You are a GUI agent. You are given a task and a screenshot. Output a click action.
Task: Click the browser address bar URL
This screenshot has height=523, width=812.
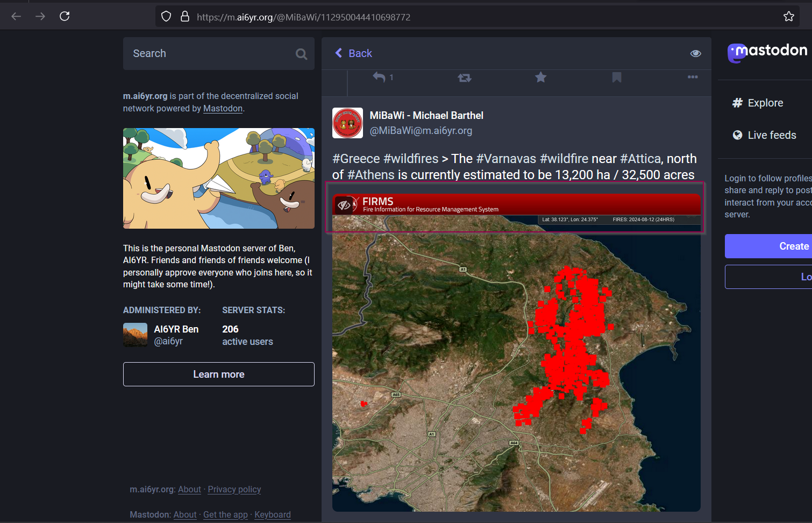click(304, 17)
